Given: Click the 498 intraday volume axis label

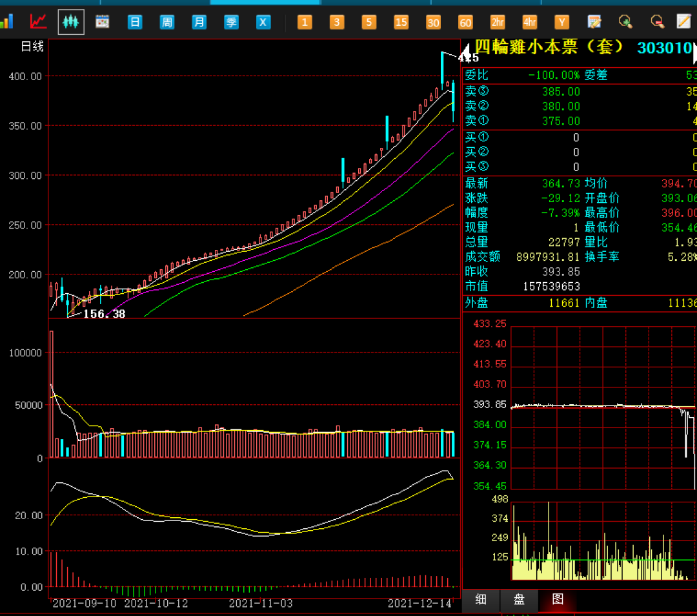Looking at the screenshot, I should [500, 499].
